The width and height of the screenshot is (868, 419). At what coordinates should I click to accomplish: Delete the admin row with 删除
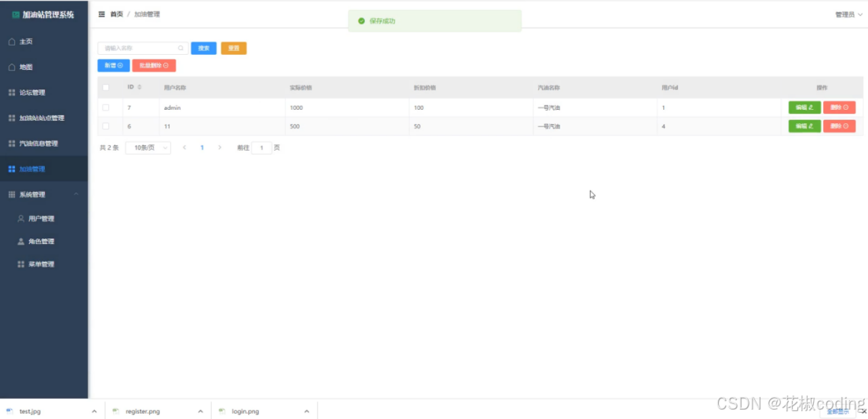pyautogui.click(x=839, y=107)
